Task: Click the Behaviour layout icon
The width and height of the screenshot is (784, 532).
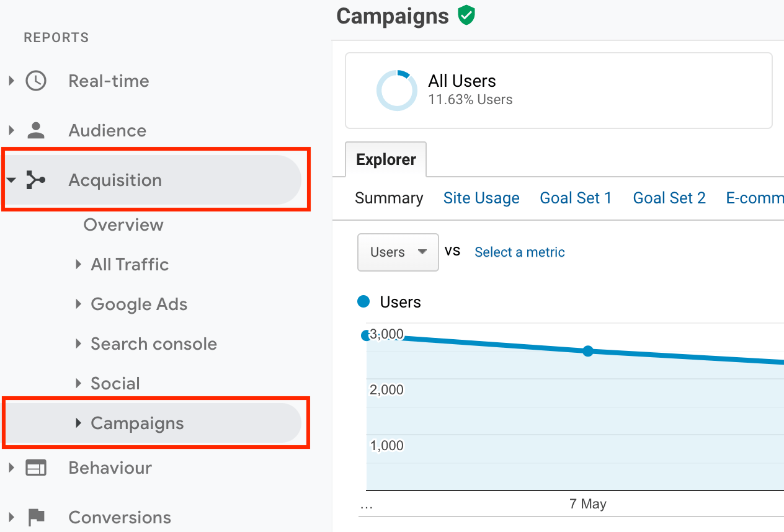Action: [36, 468]
